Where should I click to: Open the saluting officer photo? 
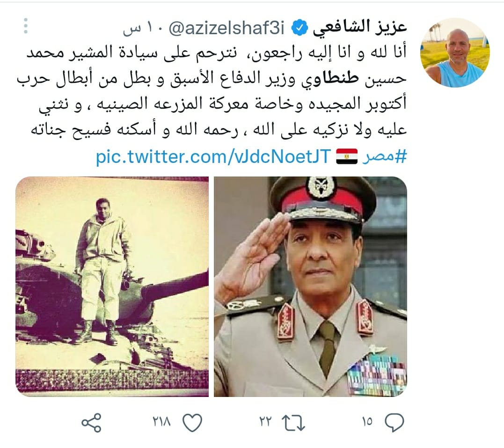(311, 286)
